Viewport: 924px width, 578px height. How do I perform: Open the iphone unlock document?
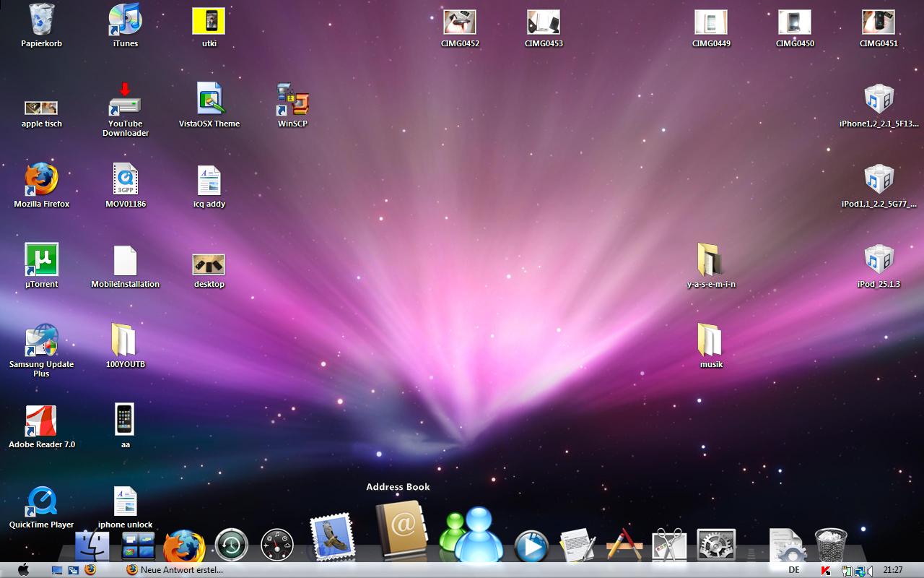(x=125, y=506)
